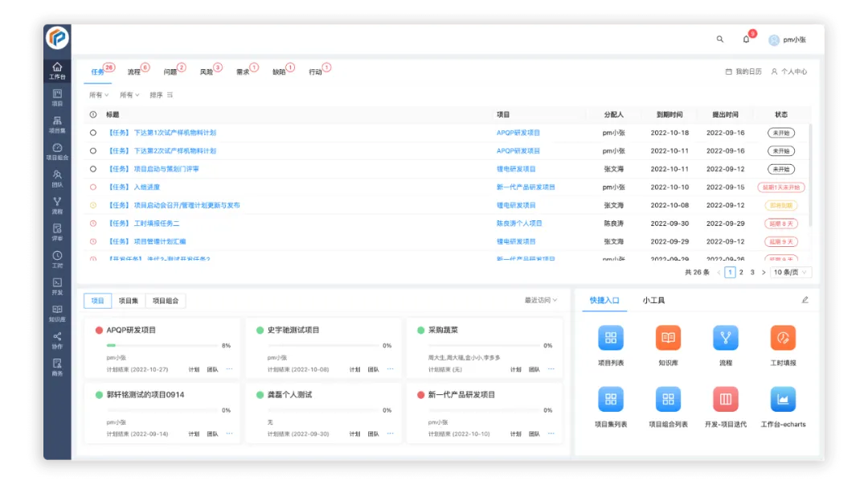Open 个人中心 link
This screenshot has height=485, width=868.
tap(789, 72)
